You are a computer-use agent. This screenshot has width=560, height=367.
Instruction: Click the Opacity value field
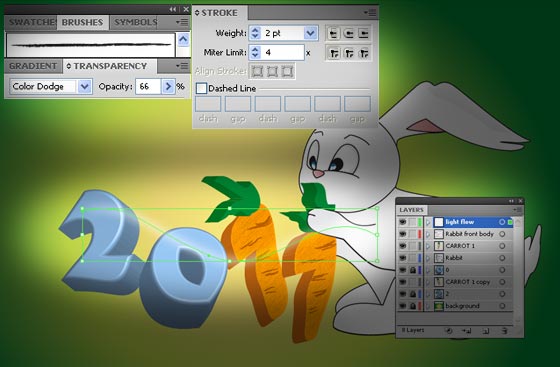point(149,87)
